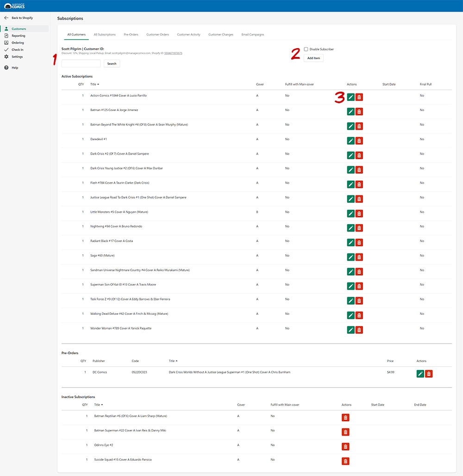Open Settings gear in sidebar
The image size is (463, 476).
click(x=6, y=57)
